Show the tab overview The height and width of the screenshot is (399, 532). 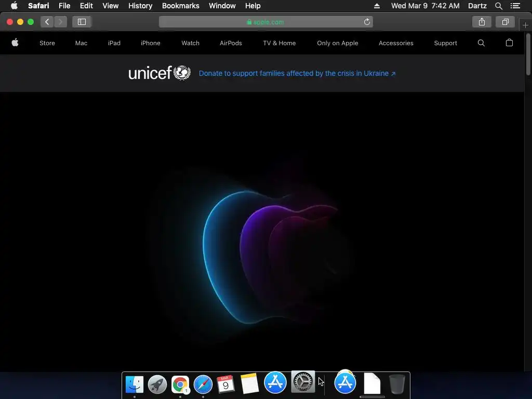[505, 22]
